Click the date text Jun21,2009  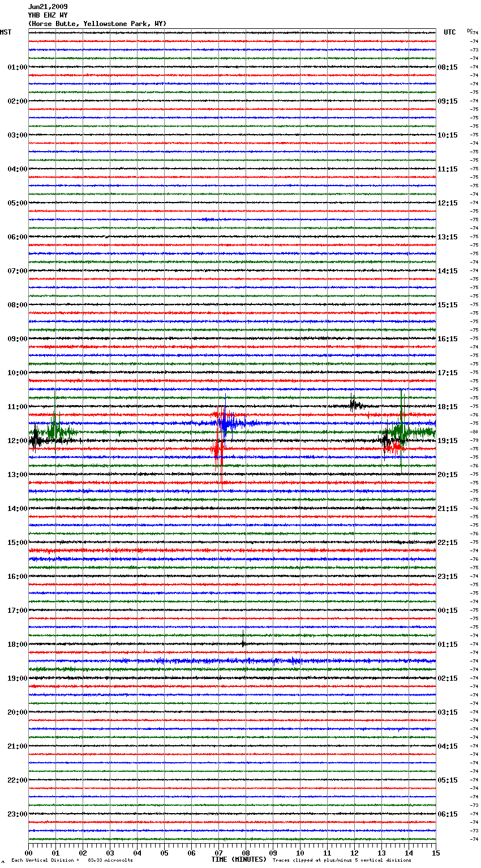click(48, 7)
